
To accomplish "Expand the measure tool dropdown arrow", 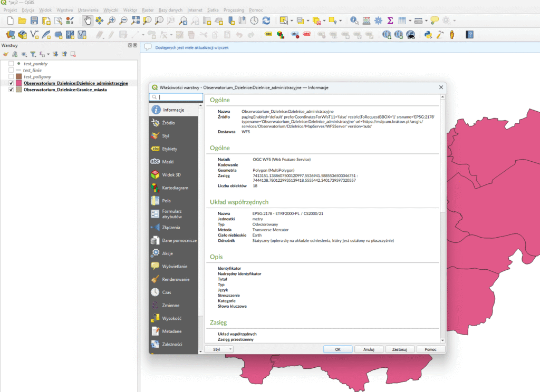I will (x=426, y=21).
